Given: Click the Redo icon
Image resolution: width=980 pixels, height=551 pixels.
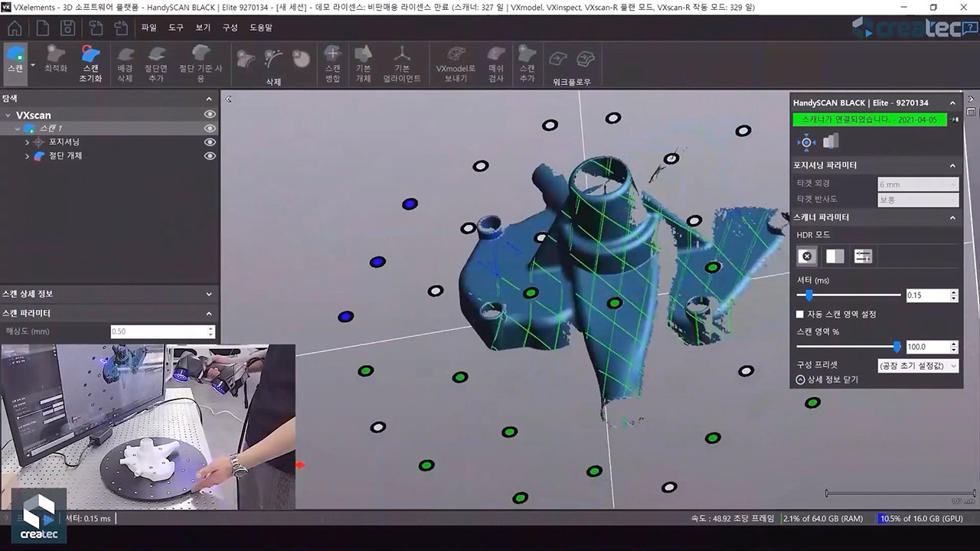Looking at the screenshot, I should click(121, 28).
